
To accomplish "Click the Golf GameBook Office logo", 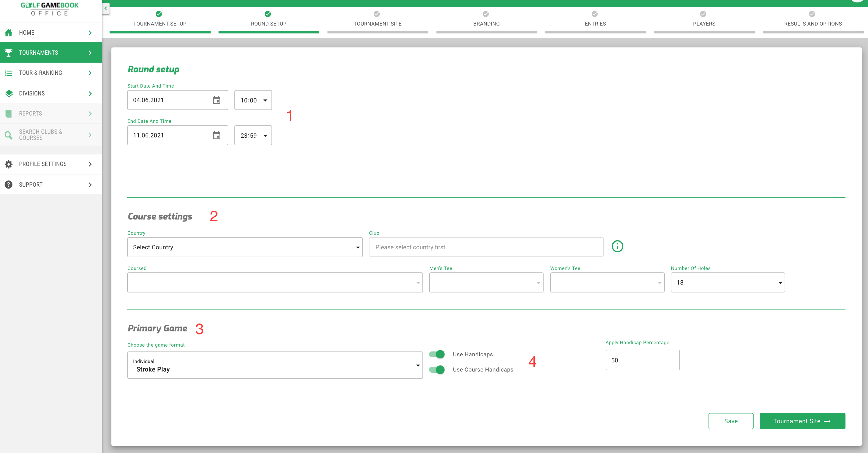I will point(50,9).
